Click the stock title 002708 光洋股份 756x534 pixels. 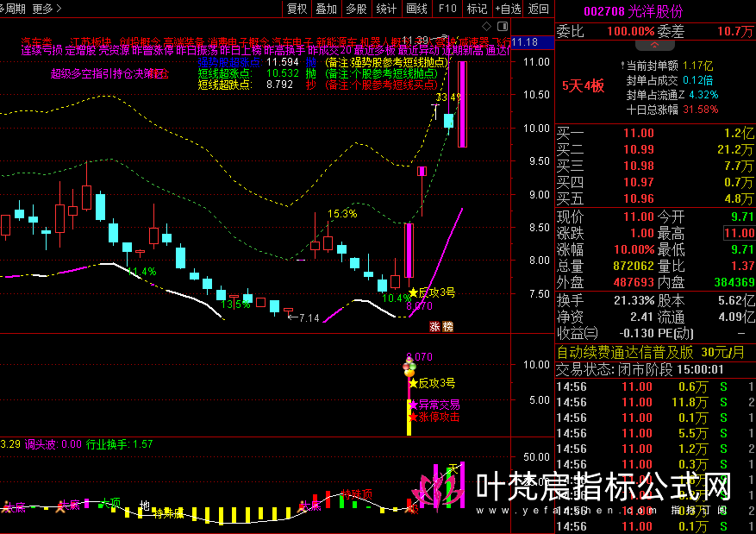pos(634,11)
